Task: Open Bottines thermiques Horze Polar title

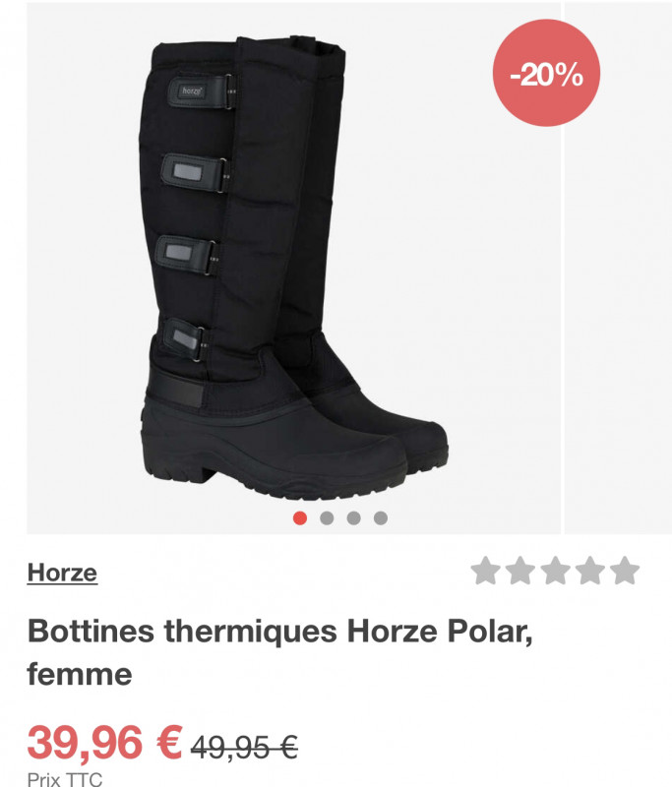Action: tap(279, 651)
